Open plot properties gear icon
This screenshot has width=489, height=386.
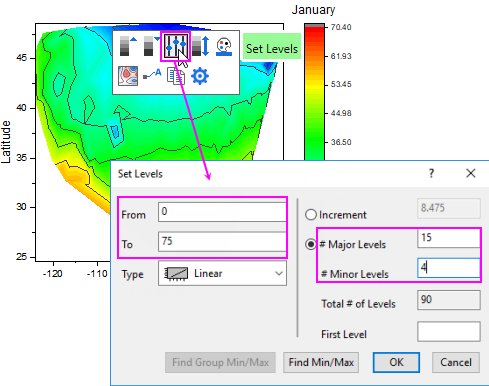pyautogui.click(x=200, y=76)
